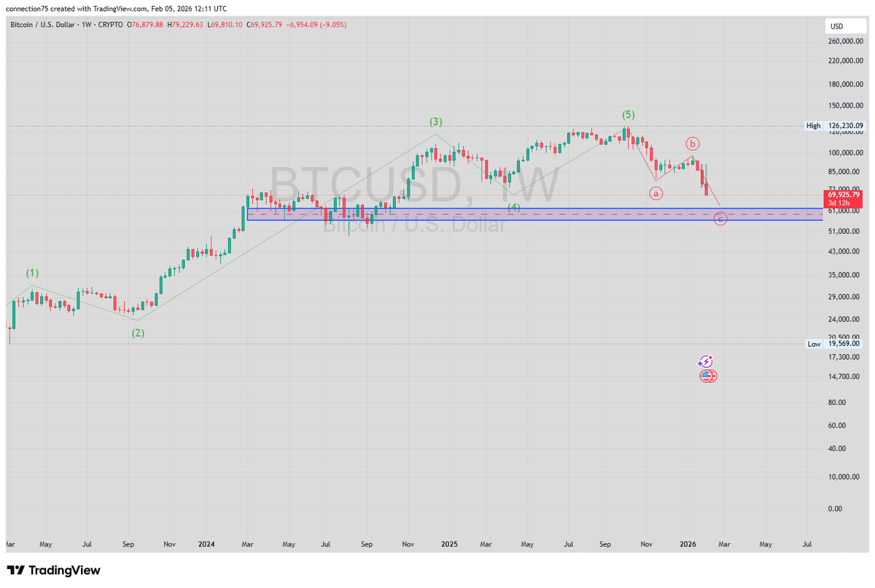Click the blue support zone rectangle
Viewport: 875px width, 588px height.
click(x=536, y=214)
